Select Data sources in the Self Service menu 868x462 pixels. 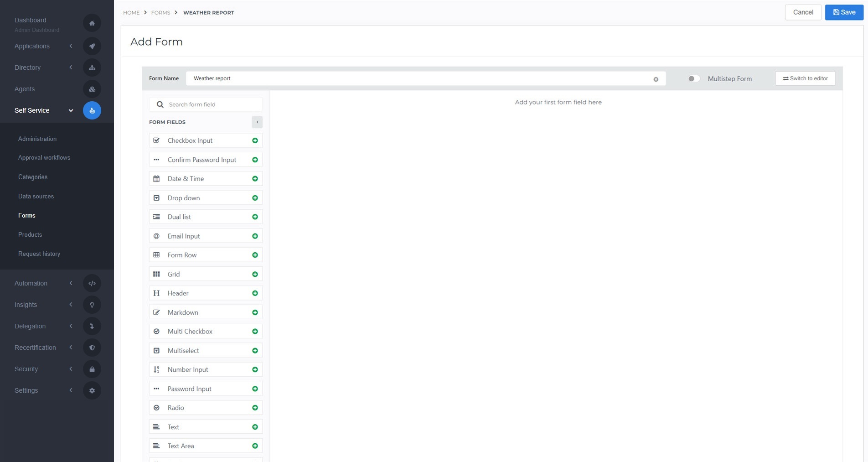click(36, 196)
